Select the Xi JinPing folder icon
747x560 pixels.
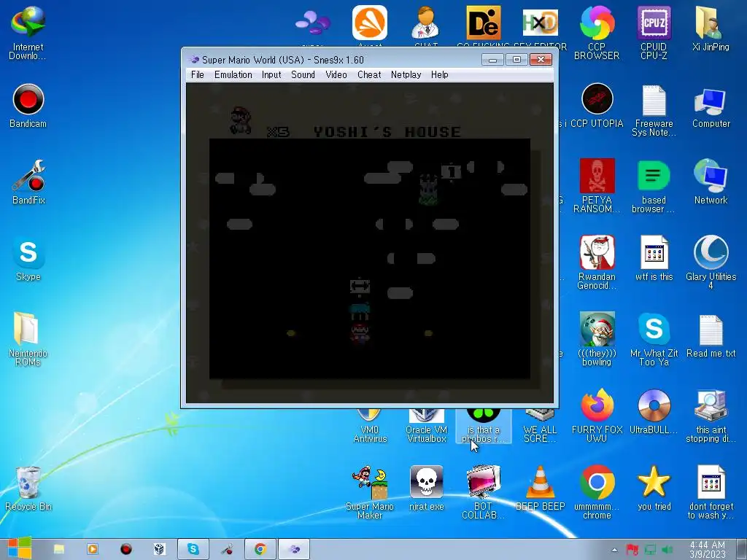(x=711, y=28)
